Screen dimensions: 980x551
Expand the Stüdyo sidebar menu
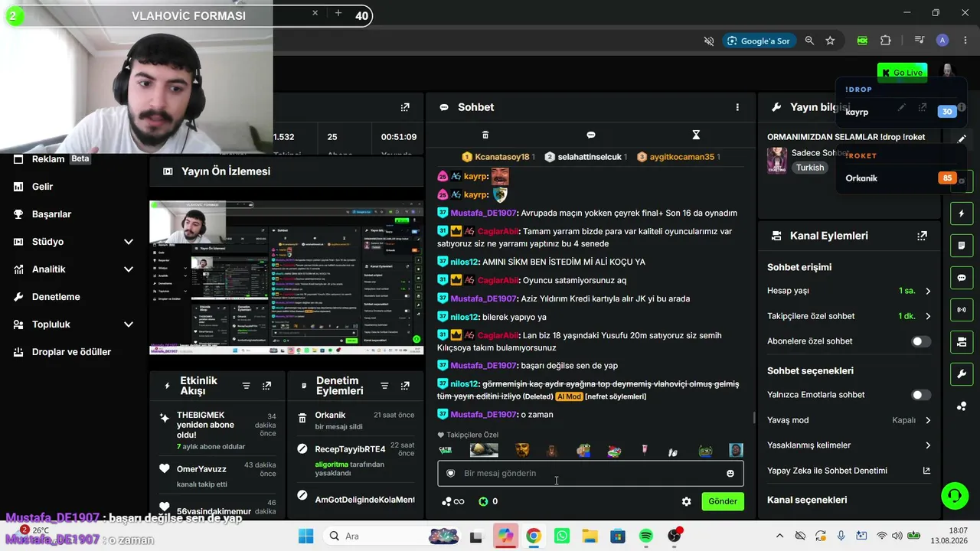point(129,242)
